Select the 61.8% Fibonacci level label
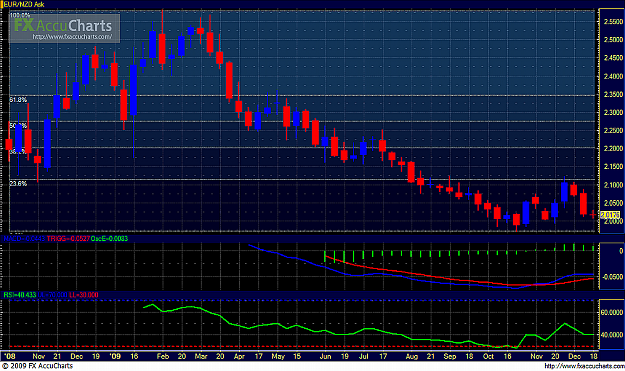This screenshot has width=625, height=371. pos(18,100)
